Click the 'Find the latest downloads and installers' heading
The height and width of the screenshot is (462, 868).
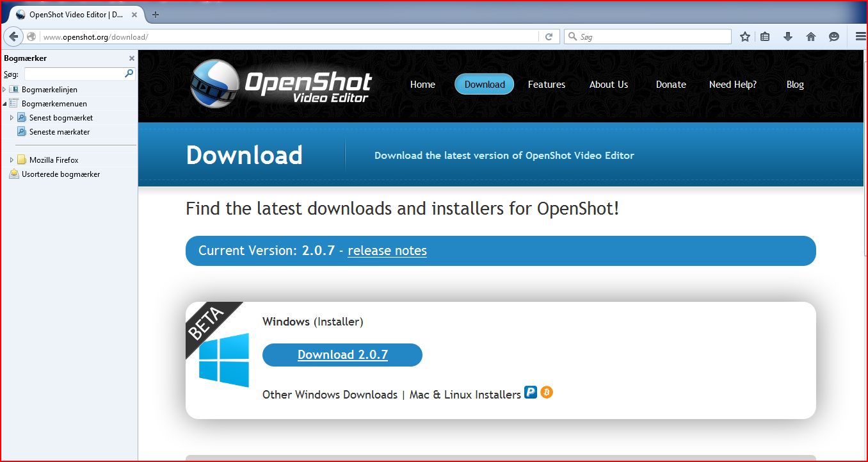[x=403, y=209]
